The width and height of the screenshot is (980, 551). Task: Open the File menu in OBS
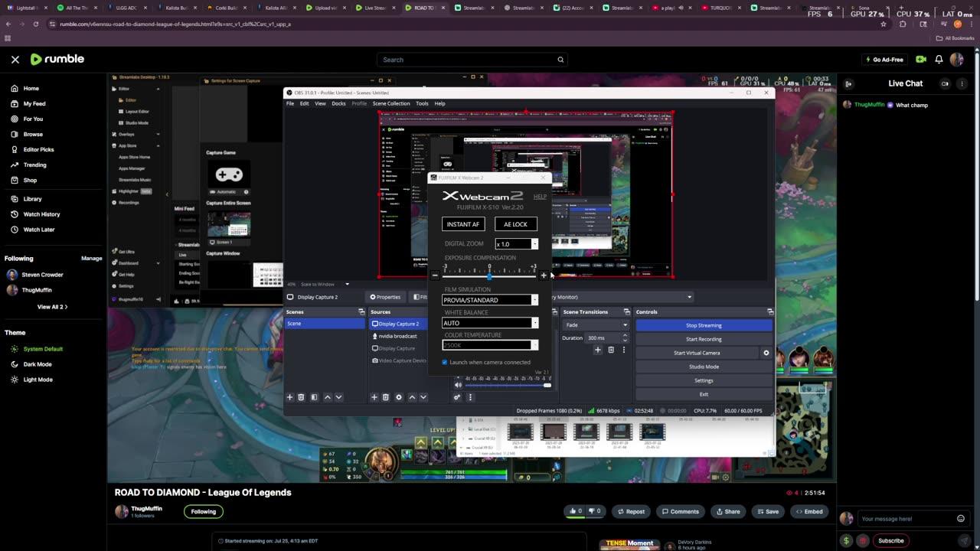(290, 103)
